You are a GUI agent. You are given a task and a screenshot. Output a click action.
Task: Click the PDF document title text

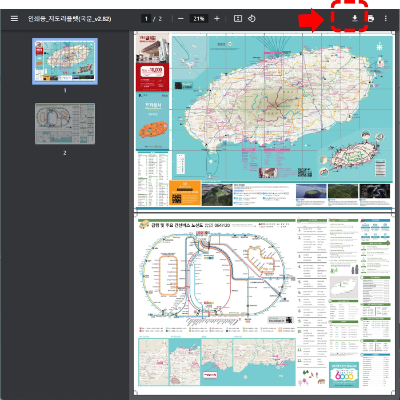click(69, 19)
